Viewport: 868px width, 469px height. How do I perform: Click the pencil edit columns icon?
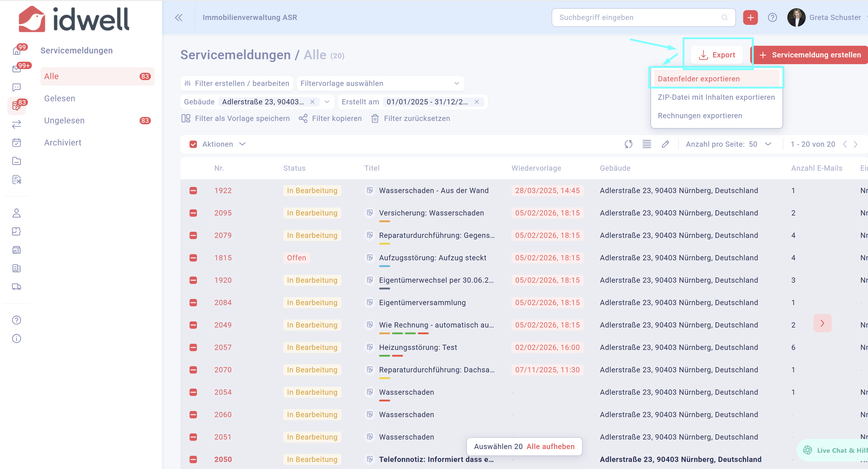click(665, 144)
